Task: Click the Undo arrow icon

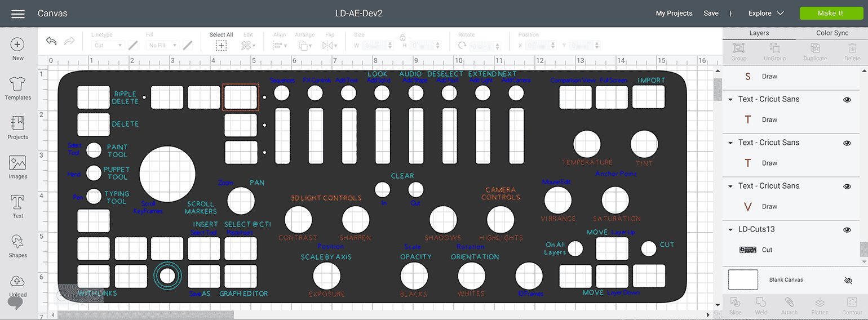Action: 51,41
